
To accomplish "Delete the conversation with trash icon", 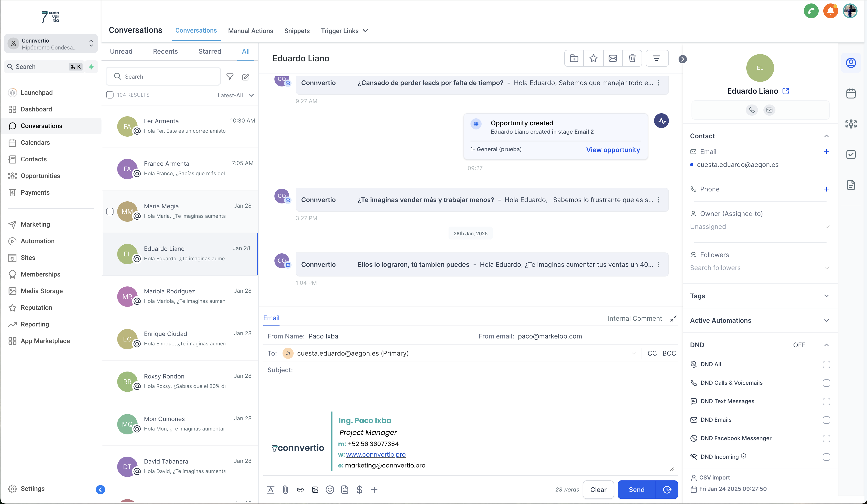I will click(x=632, y=58).
